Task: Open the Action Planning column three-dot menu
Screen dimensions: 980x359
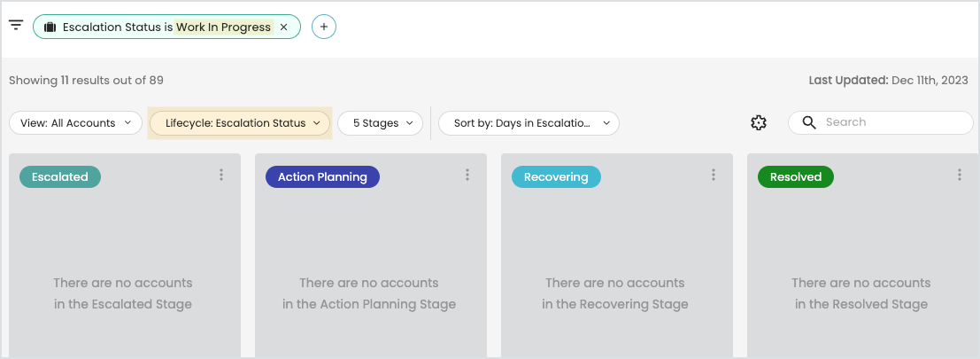Action: [467, 176]
